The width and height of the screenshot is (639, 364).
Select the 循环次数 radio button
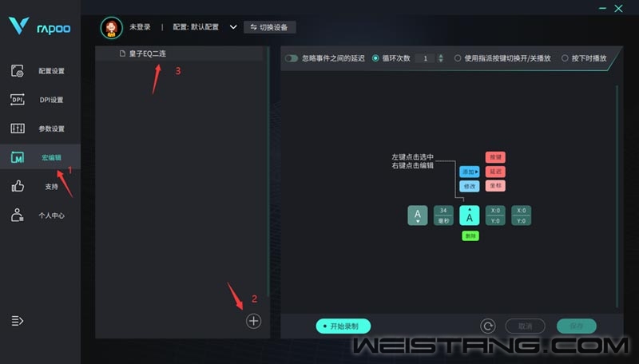click(x=375, y=58)
